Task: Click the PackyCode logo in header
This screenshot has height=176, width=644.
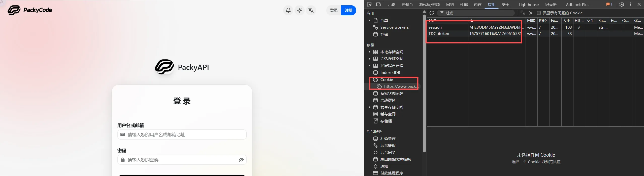Action: (30, 10)
